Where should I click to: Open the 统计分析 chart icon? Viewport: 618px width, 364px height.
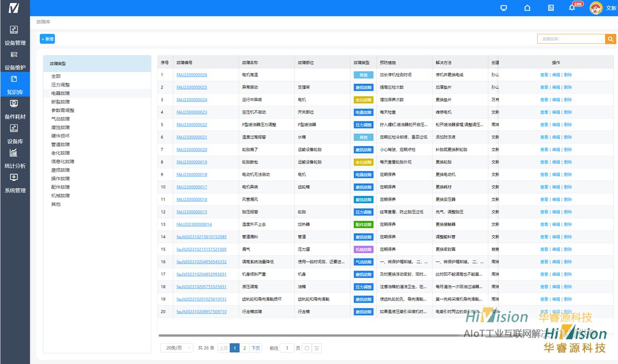pos(14,153)
